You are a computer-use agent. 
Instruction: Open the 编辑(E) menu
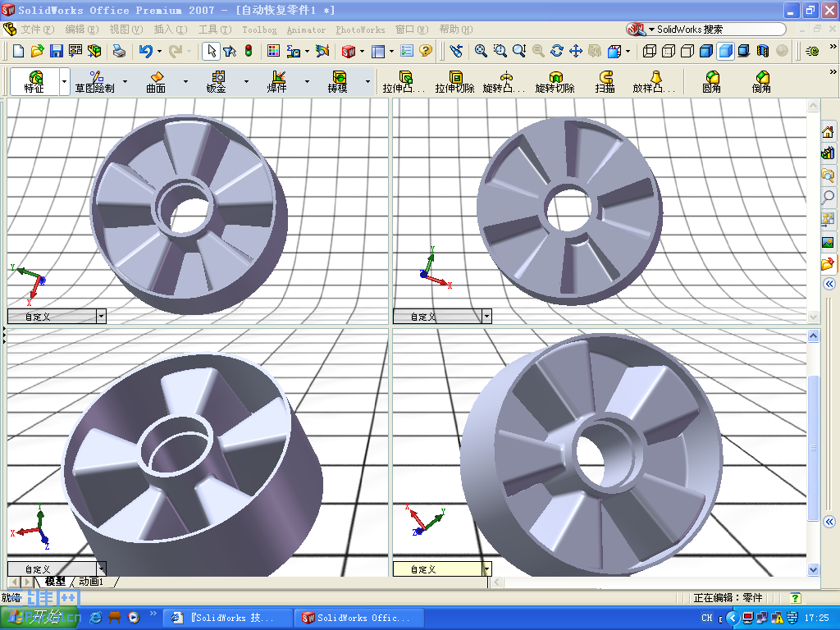[x=81, y=30]
